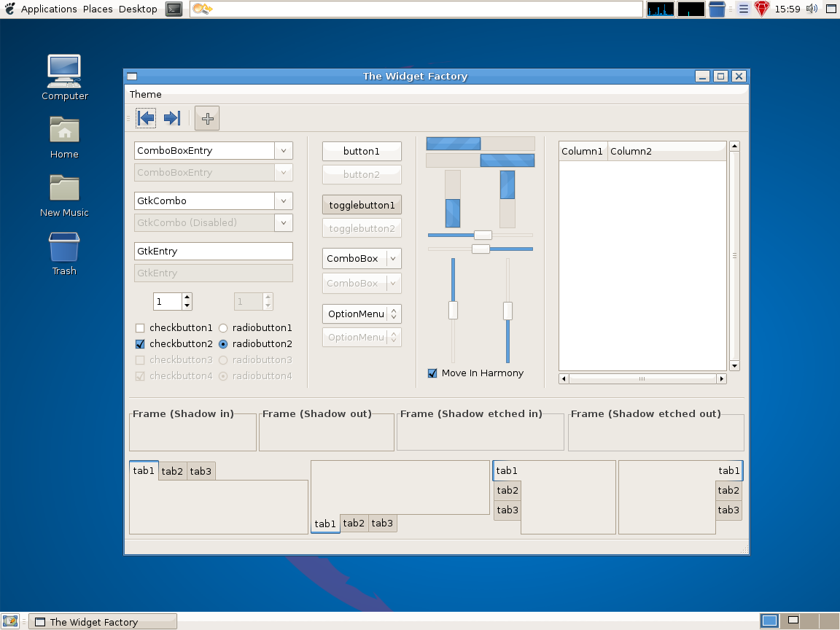
Task: Click the tree view scrollbar down arrow
Action: [734, 366]
